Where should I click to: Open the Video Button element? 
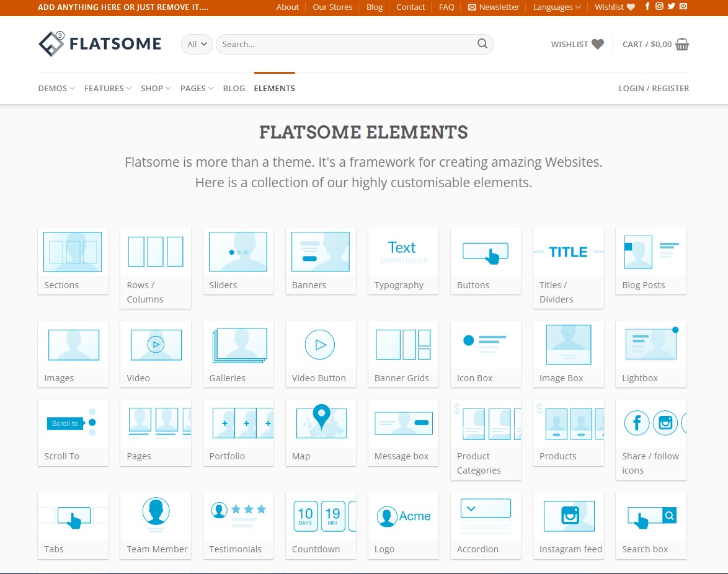tap(321, 354)
